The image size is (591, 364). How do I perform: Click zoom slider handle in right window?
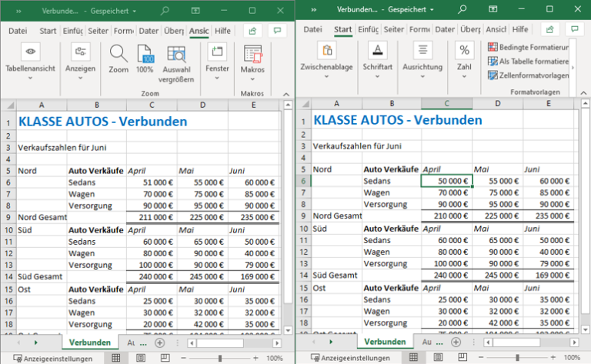(517, 357)
